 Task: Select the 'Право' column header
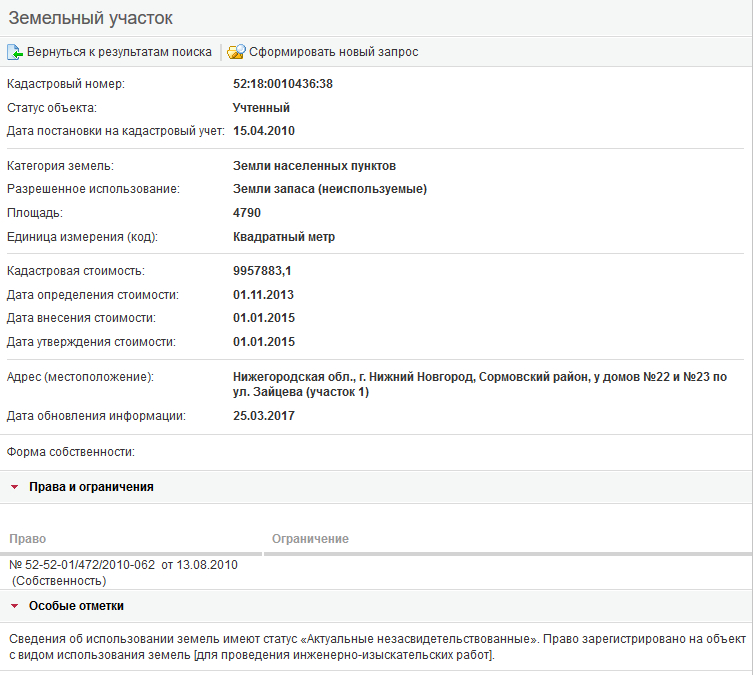[x=27, y=539]
